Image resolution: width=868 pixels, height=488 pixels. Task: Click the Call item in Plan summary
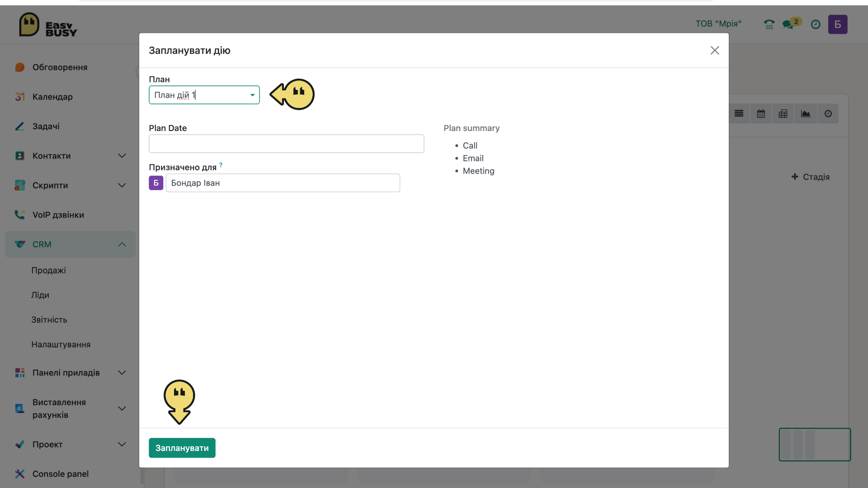(x=470, y=145)
